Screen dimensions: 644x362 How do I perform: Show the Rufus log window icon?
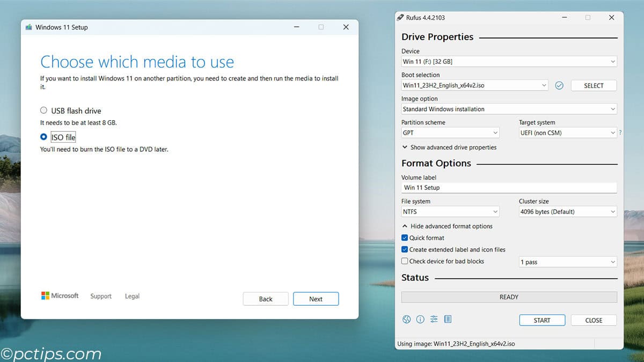tap(448, 319)
